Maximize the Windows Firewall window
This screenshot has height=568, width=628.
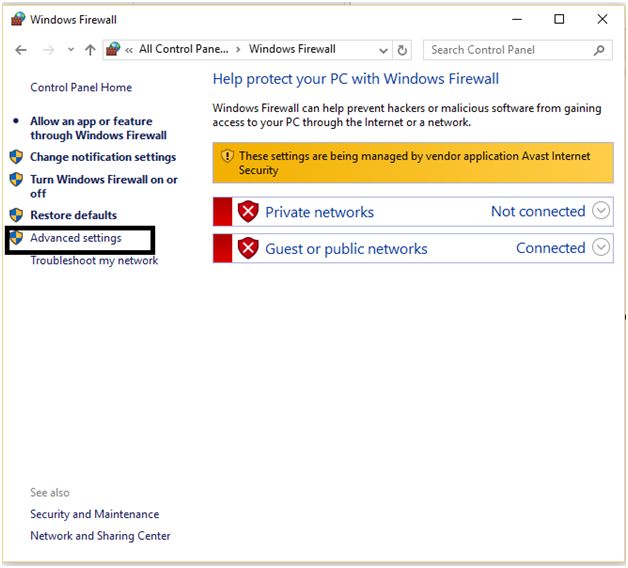coord(559,19)
